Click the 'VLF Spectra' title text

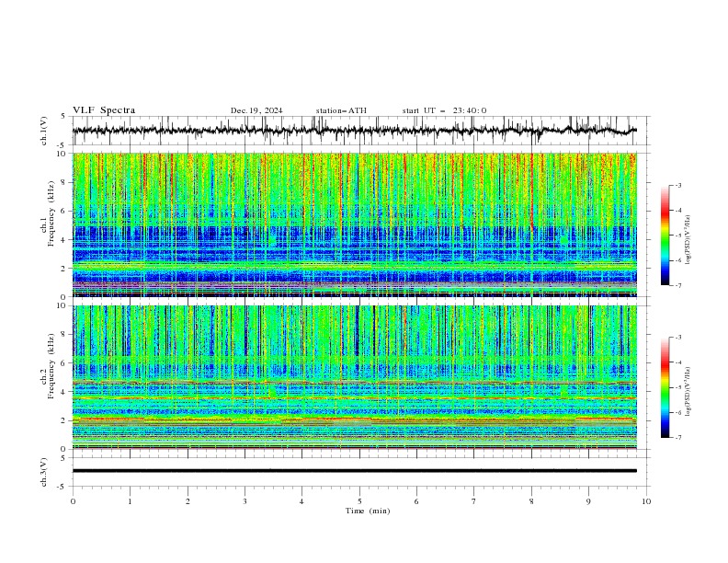[104, 110]
